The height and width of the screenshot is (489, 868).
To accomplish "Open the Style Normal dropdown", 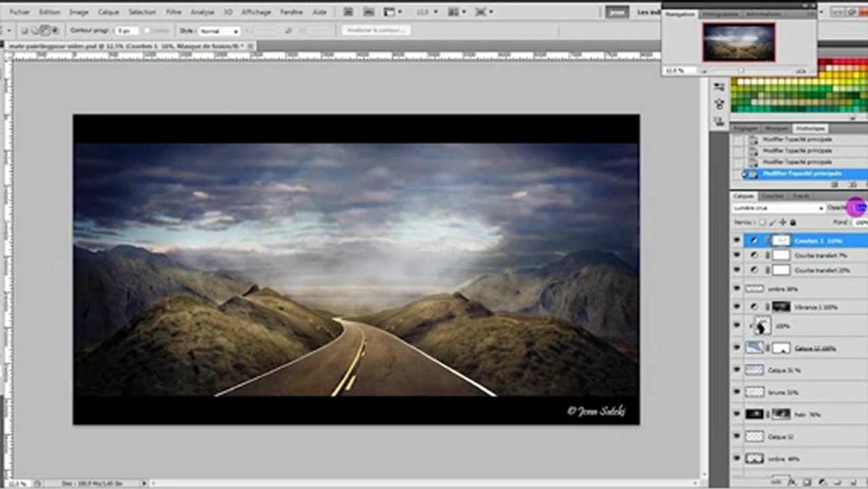I will pos(219,31).
